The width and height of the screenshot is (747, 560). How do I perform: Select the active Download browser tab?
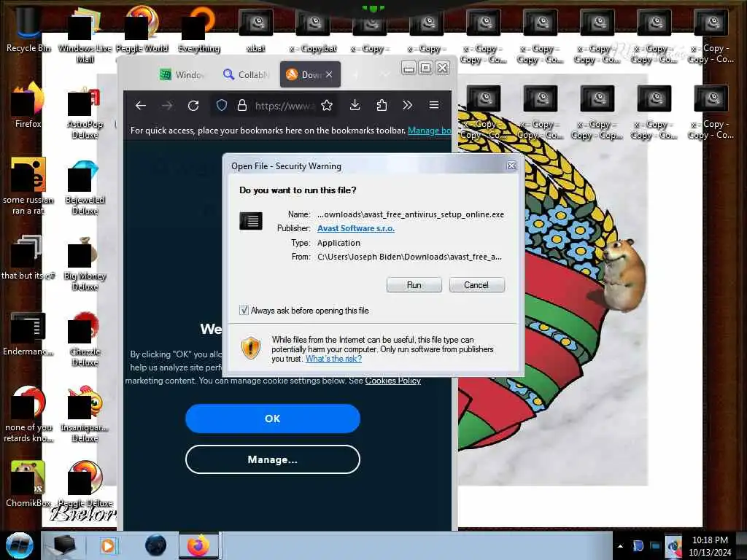305,75
